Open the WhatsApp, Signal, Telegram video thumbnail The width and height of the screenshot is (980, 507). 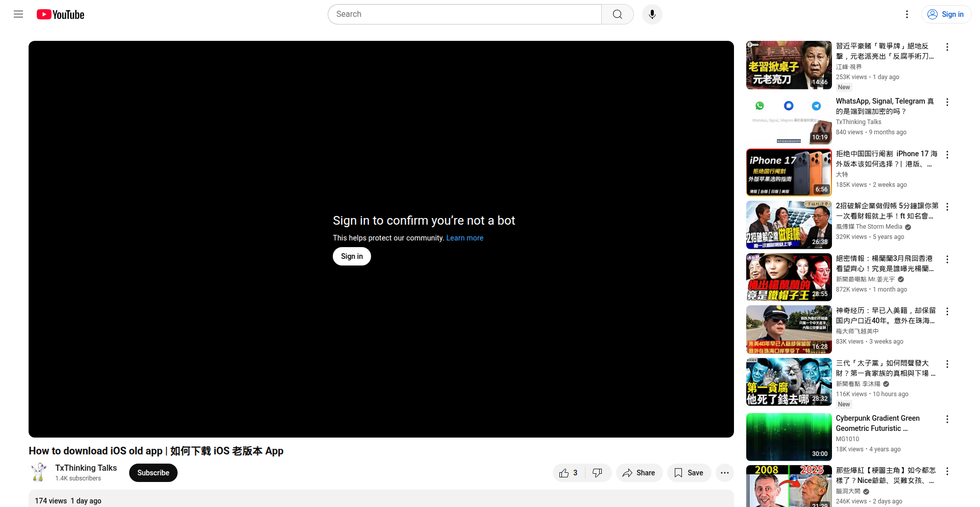pyautogui.click(x=789, y=119)
